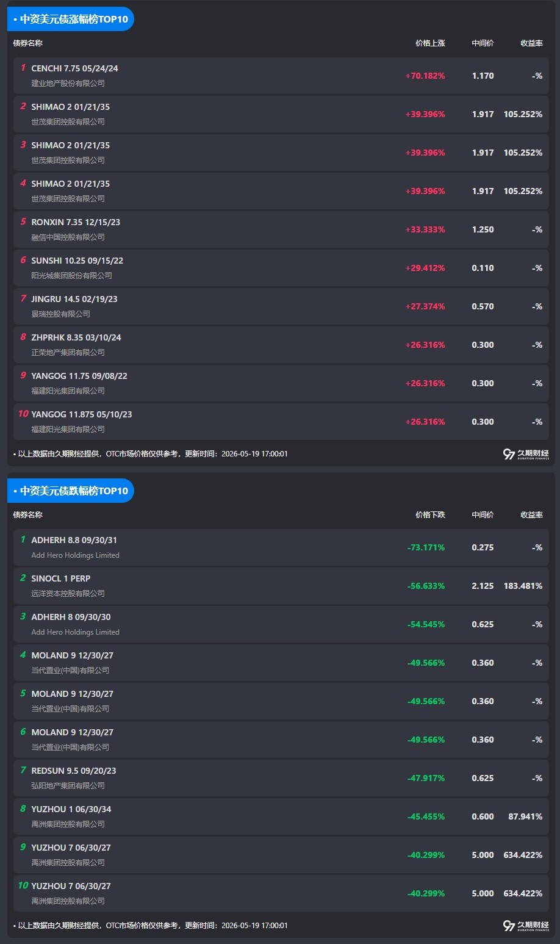Open the JINGRU 14.5 02/19/23 bond
Viewport: 560px width, 944px height.
coord(281,306)
